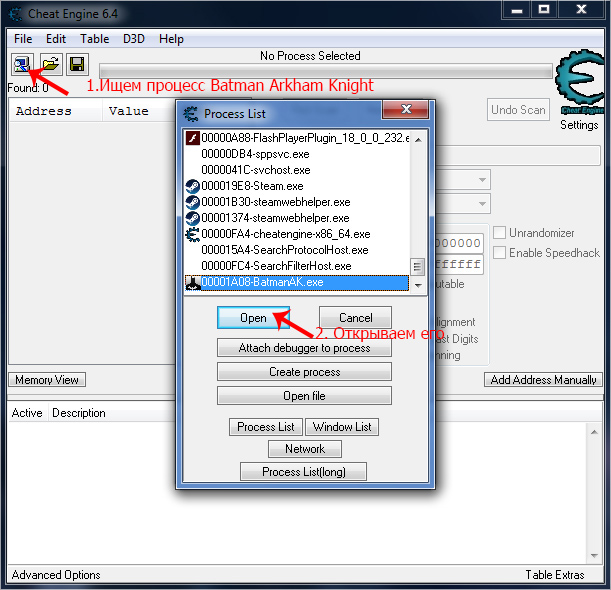The width and height of the screenshot is (611, 590).
Task: Click the scan progress bar
Action: click(326, 71)
